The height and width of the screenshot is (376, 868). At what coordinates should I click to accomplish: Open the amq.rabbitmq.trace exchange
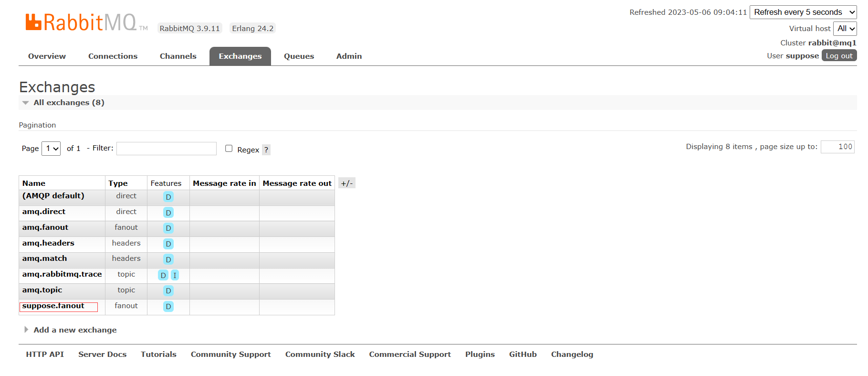62,274
